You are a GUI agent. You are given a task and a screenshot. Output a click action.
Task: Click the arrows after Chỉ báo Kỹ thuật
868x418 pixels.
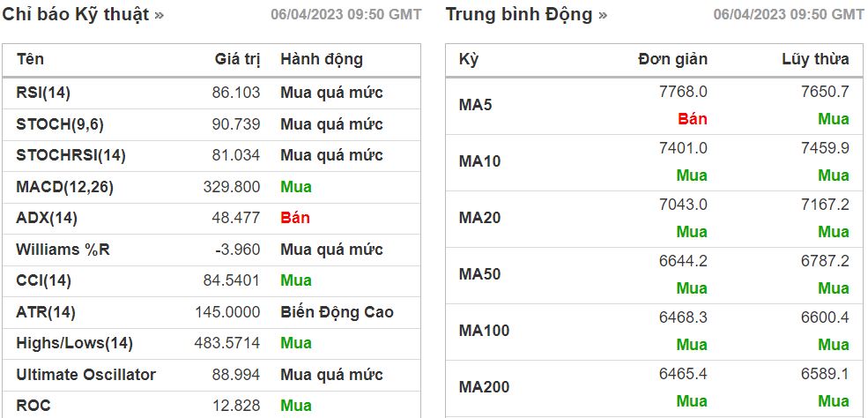pos(160,16)
